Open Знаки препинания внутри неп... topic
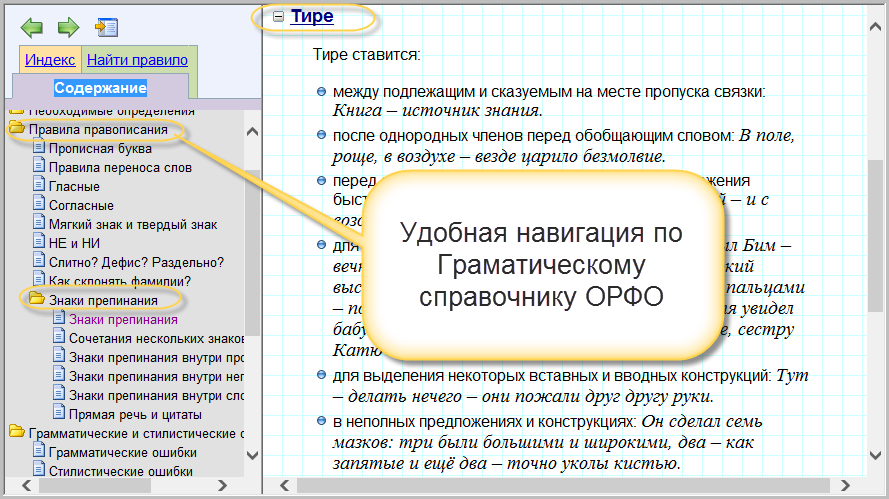 (x=156, y=377)
